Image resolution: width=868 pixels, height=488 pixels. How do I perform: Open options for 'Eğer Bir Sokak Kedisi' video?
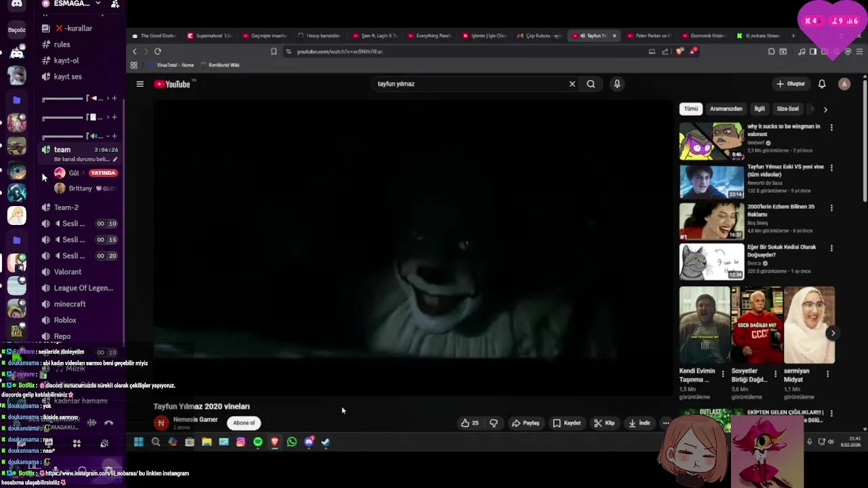[x=831, y=248]
